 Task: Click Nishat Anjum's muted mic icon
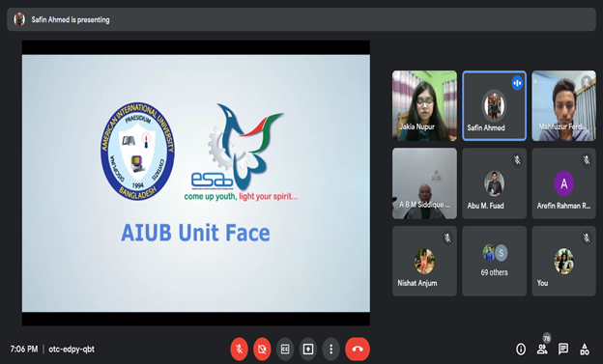tap(447, 238)
